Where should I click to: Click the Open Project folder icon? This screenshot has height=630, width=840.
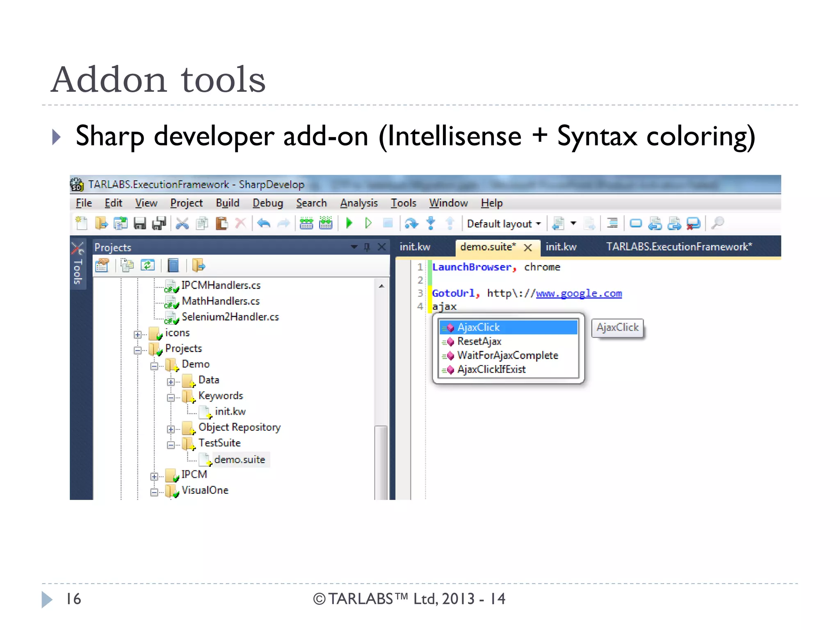click(101, 223)
